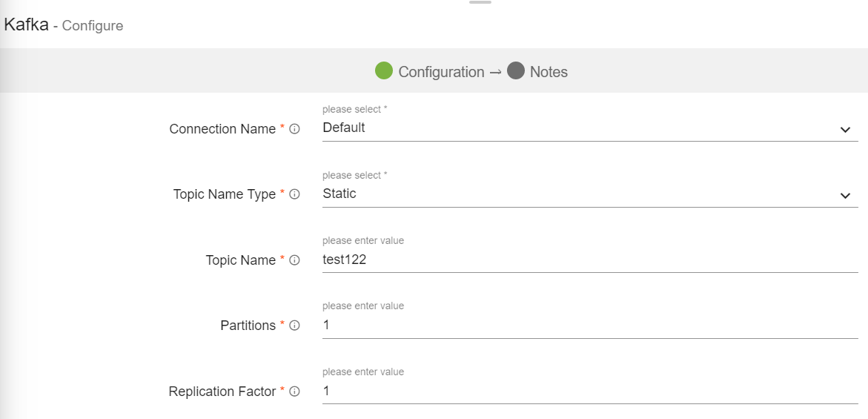
Task: Click the Replication Factor field label
Action: coord(222,392)
